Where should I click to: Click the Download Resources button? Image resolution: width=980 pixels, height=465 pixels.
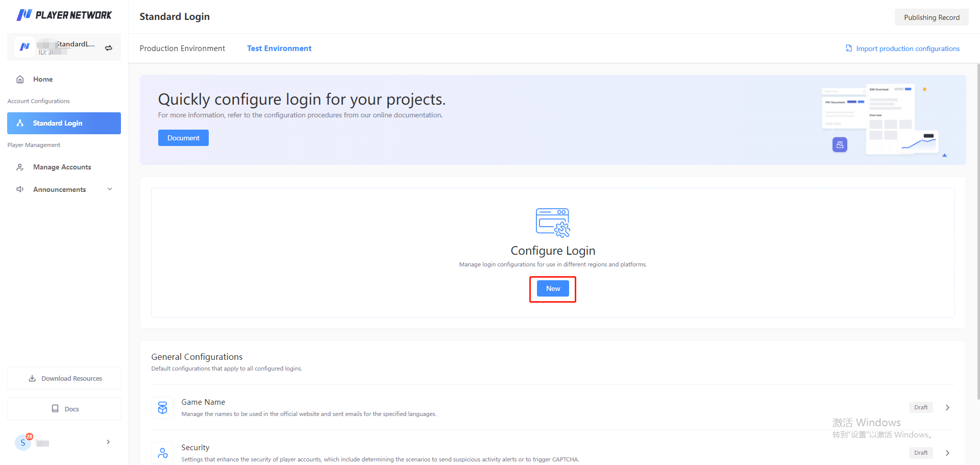pyautogui.click(x=64, y=378)
